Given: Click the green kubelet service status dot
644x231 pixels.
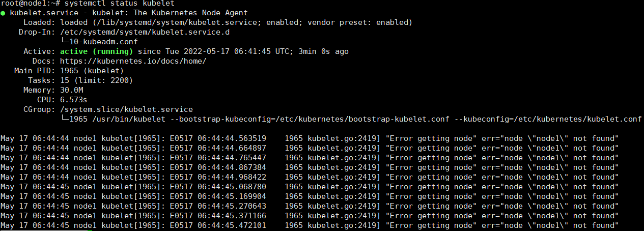Looking at the screenshot, I should 3,13.
